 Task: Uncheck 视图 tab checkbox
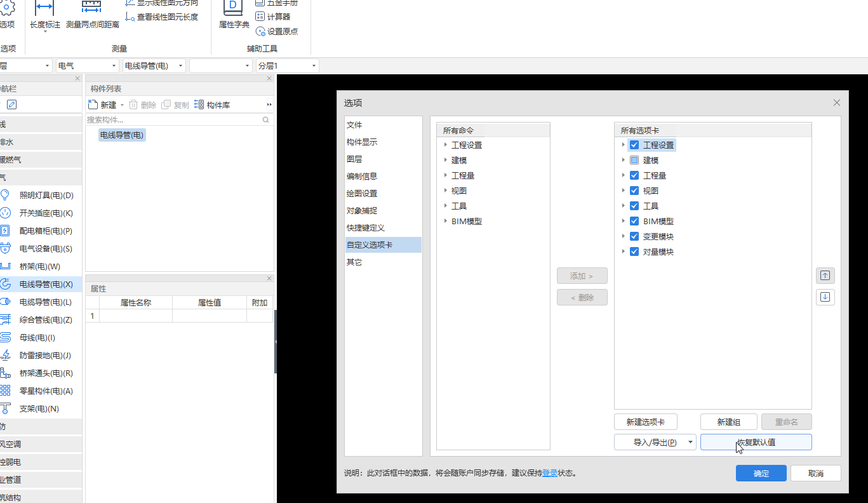pos(634,191)
